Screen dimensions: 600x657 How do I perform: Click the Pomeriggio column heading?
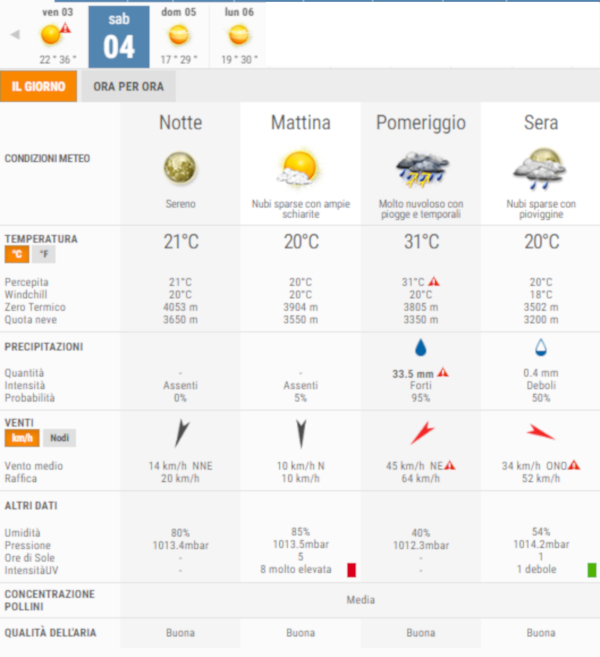pyautogui.click(x=421, y=123)
